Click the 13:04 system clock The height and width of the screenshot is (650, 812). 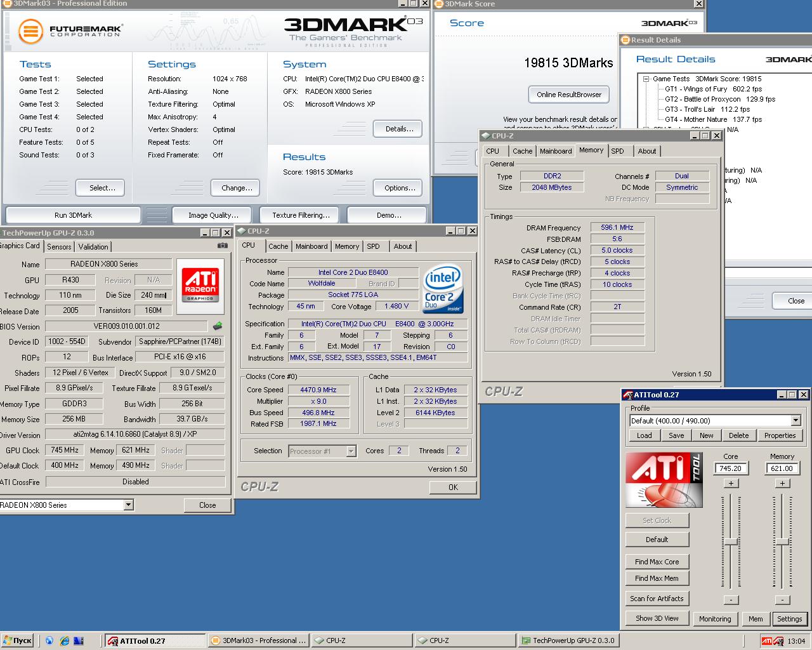click(797, 641)
